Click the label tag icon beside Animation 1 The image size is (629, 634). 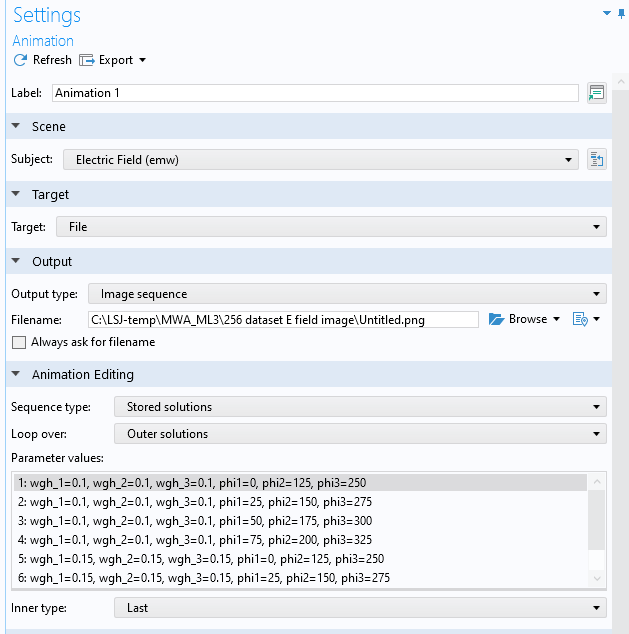click(x=597, y=93)
